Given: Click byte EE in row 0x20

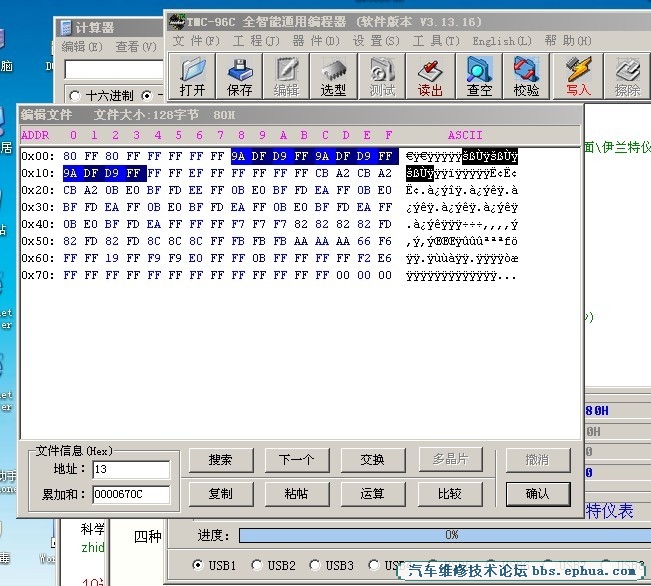Looking at the screenshot, I should click(x=196, y=190).
